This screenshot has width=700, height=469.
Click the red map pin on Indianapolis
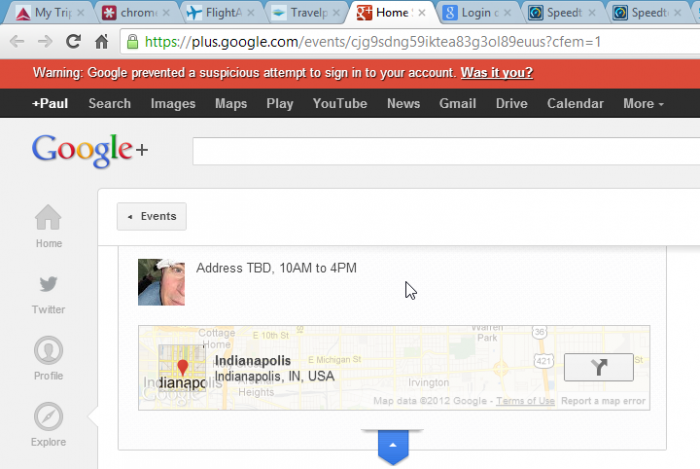183,367
